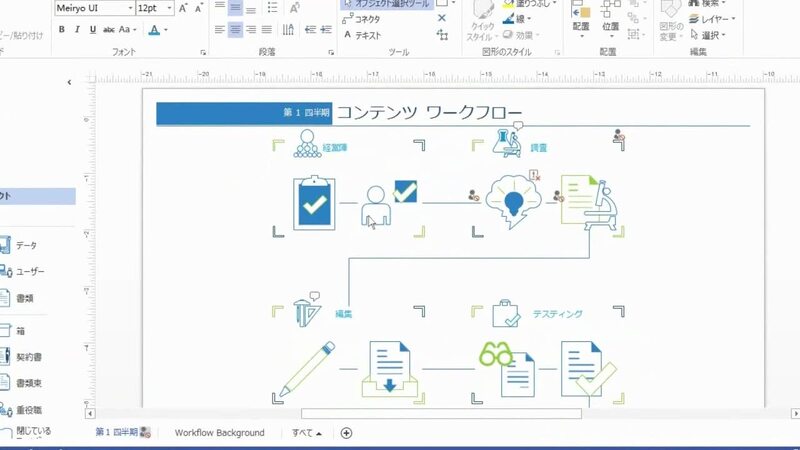Viewport: 800px width, 450px height.
Task: Click the horizontal scroll right arrow
Action: click(795, 414)
